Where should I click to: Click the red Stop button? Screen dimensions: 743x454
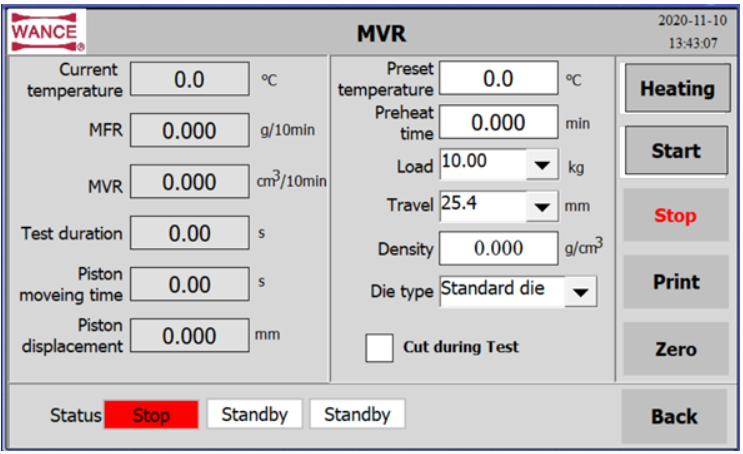(675, 215)
